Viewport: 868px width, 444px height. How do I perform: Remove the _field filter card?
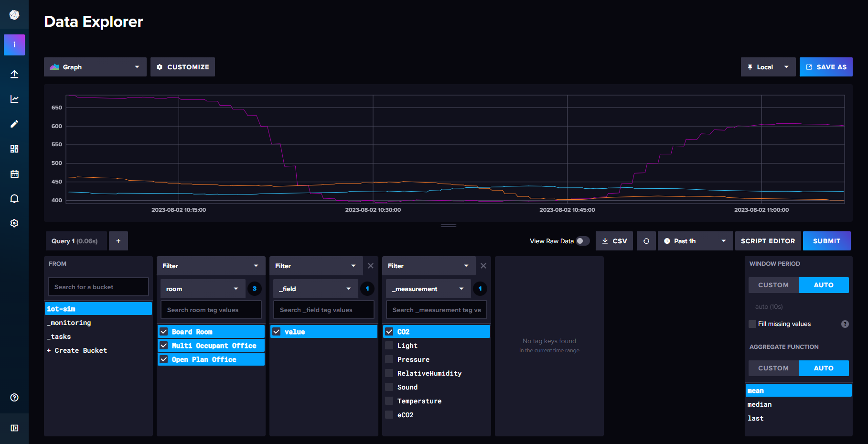[x=371, y=266]
